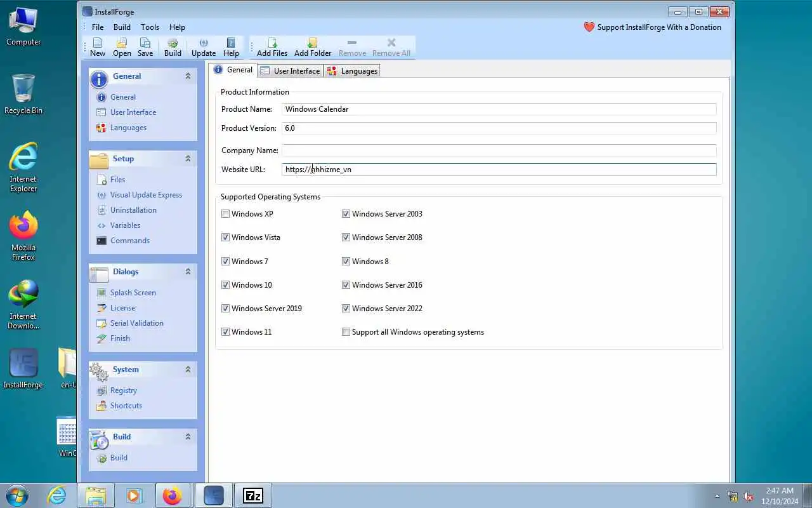
Task: Click the donation heart icon
Action: click(x=589, y=27)
